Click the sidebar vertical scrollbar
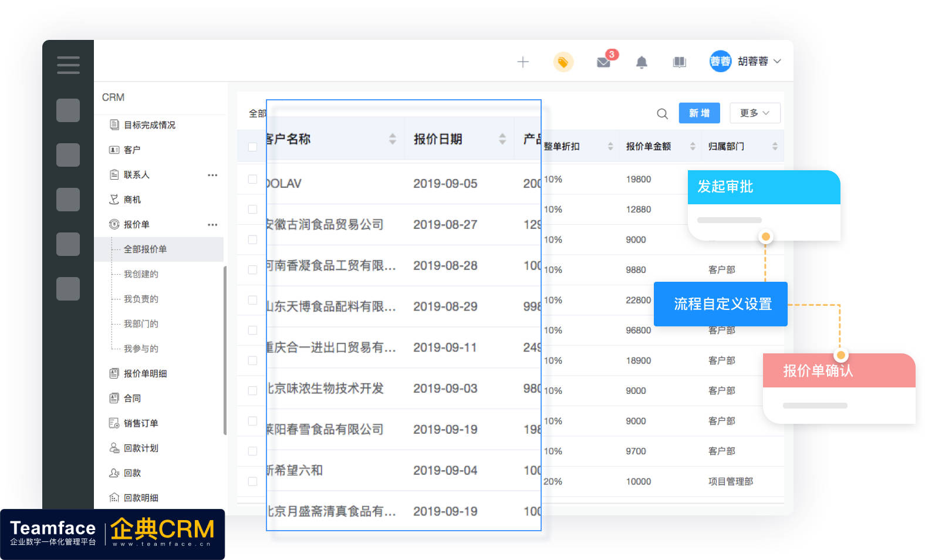The height and width of the screenshot is (560, 925). click(x=225, y=351)
